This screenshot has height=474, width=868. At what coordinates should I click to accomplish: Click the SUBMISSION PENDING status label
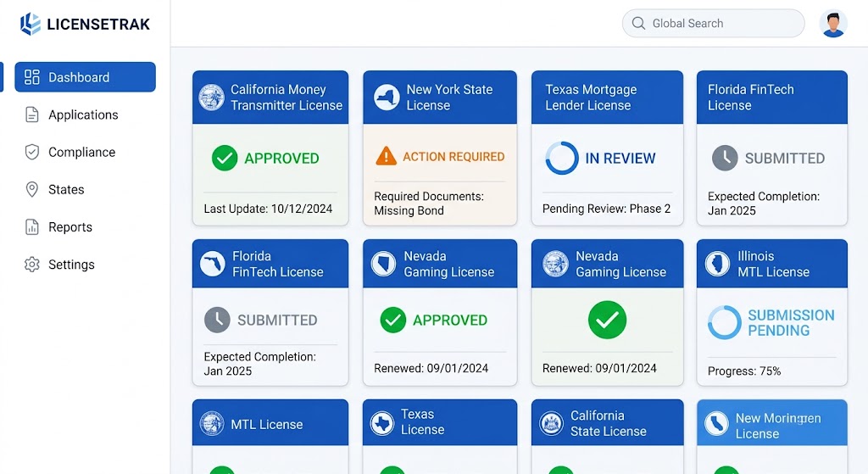tap(791, 323)
